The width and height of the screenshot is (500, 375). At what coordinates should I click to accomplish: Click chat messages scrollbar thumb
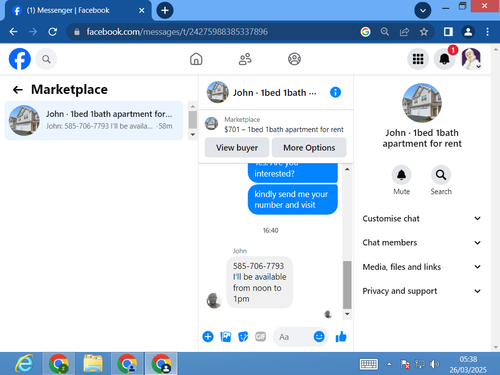click(347, 285)
